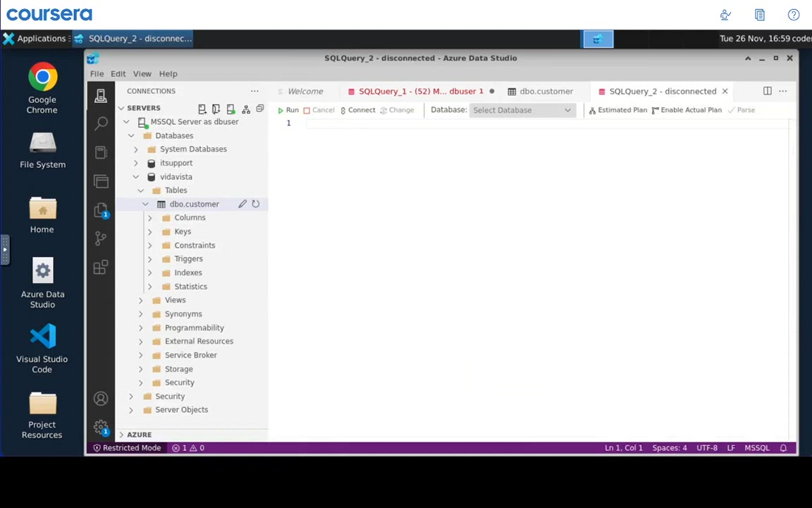The image size is (812, 508).
Task: Select Statistics folder in tree
Action: coord(190,286)
